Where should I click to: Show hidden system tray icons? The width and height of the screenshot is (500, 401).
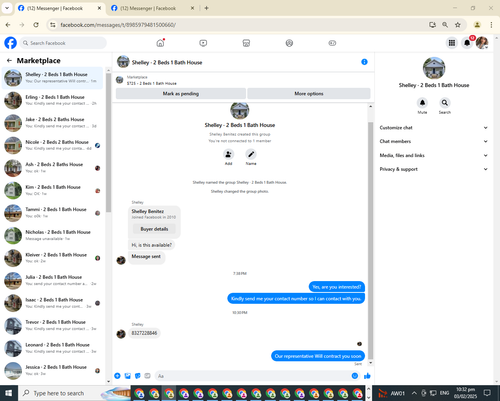(414, 393)
